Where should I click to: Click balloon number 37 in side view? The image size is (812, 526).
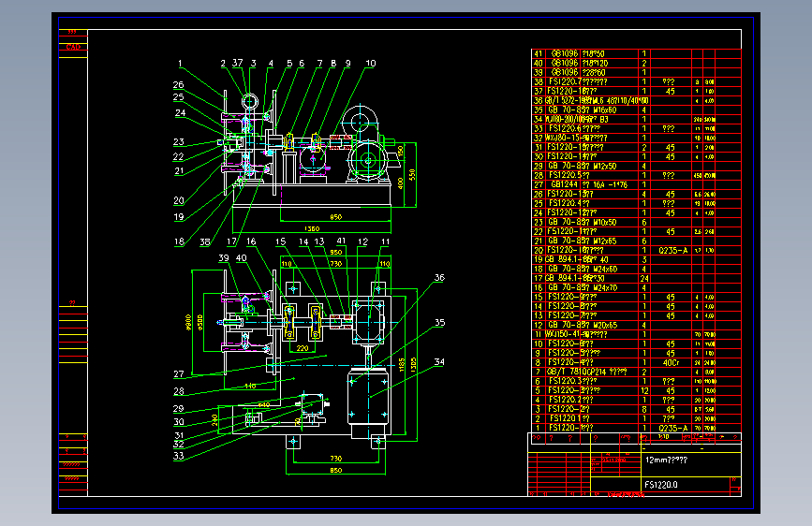237,63
